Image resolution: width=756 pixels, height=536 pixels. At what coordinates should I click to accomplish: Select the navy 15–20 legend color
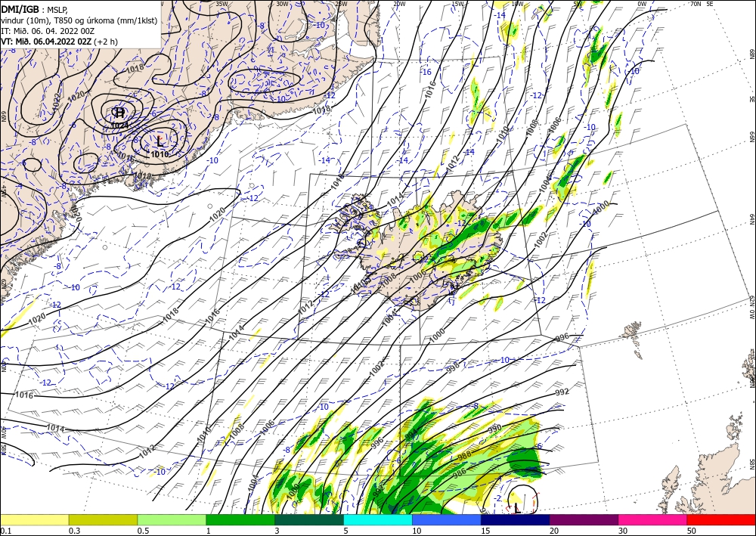pyautogui.click(x=516, y=519)
